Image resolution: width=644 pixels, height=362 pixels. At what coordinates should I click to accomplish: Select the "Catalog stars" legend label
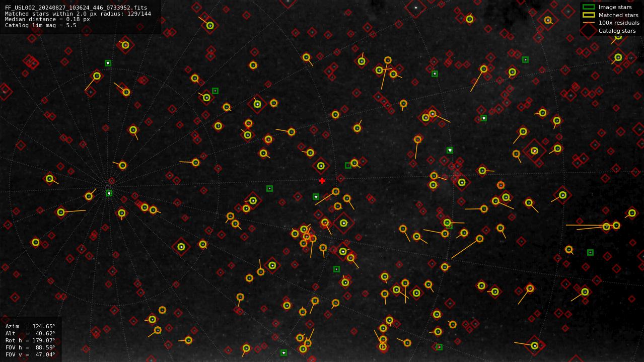pyautogui.click(x=617, y=31)
